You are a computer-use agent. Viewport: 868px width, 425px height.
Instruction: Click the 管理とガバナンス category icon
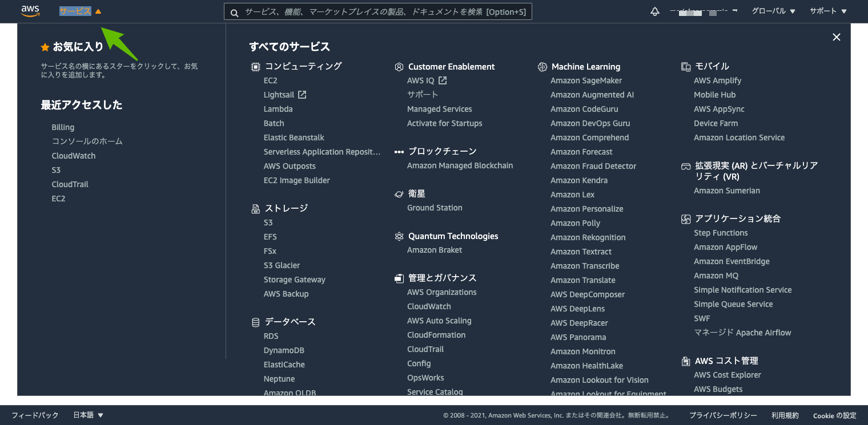point(399,278)
